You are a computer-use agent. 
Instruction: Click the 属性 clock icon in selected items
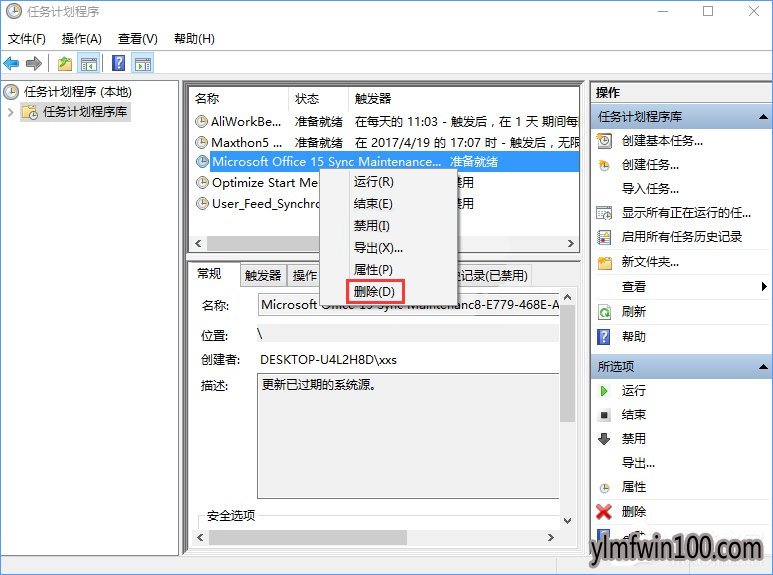coord(604,488)
